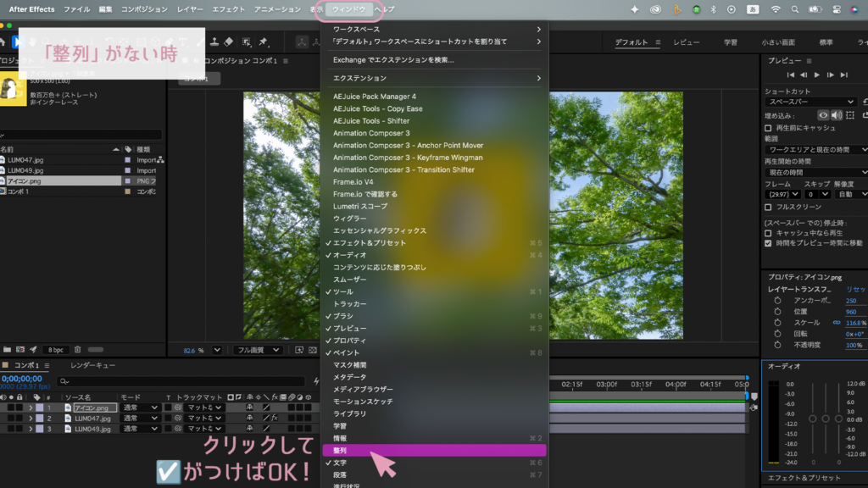The width and height of the screenshot is (868, 488).
Task: Click the rocket project settings icon
Action: point(33,350)
